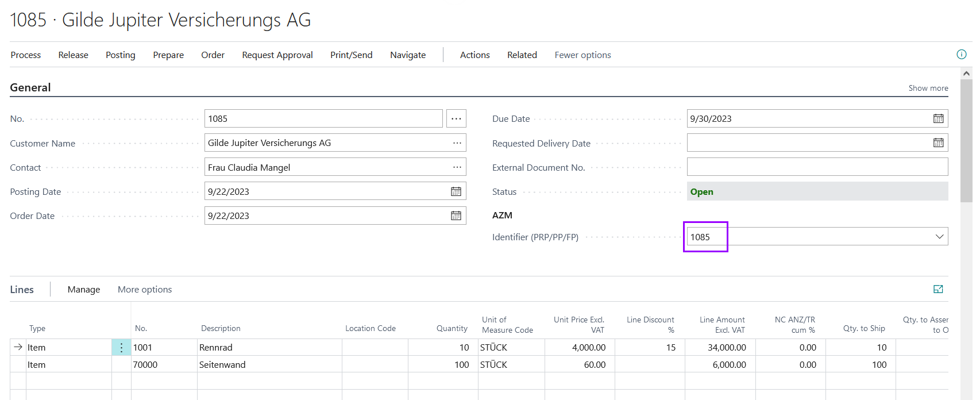980x400 pixels.
Task: Click the Rennrad STÜCK unit cell
Action: click(x=511, y=347)
